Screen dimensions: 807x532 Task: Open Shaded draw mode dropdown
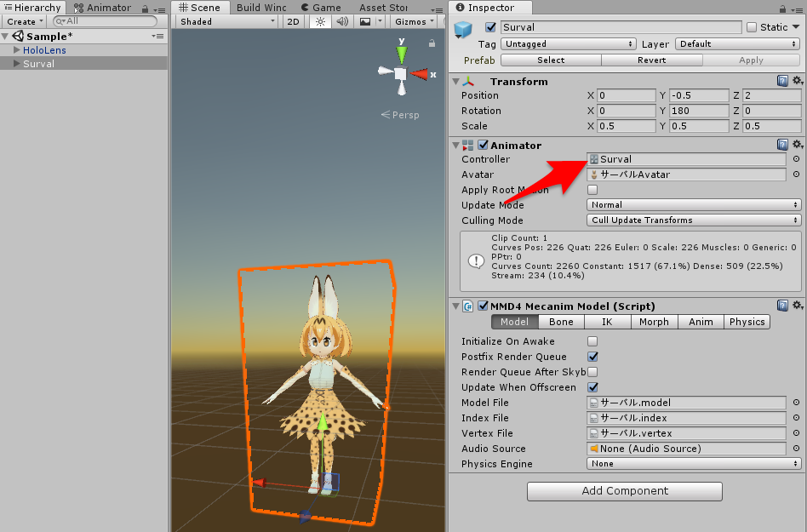pos(226,21)
